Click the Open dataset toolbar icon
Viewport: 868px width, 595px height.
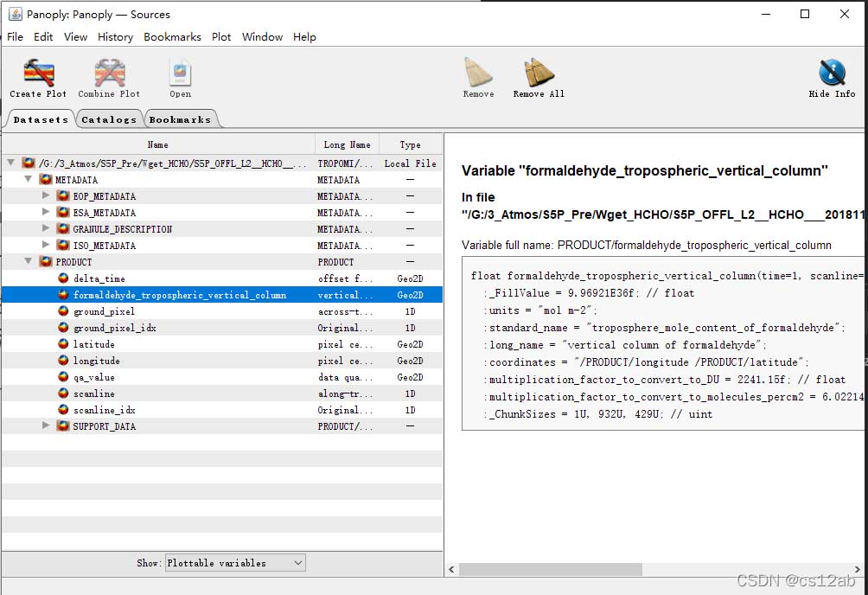click(181, 73)
